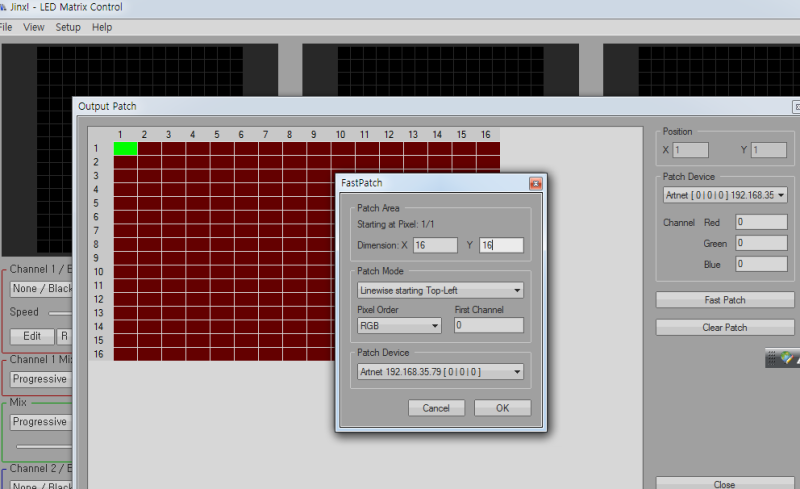Click the Position X field
Image resolution: width=800 pixels, height=489 pixels.
pyautogui.click(x=691, y=150)
